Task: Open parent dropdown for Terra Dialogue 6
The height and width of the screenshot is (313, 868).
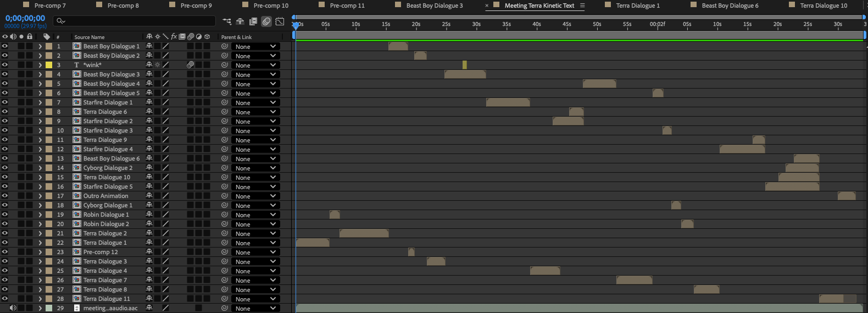Action: pyautogui.click(x=255, y=112)
